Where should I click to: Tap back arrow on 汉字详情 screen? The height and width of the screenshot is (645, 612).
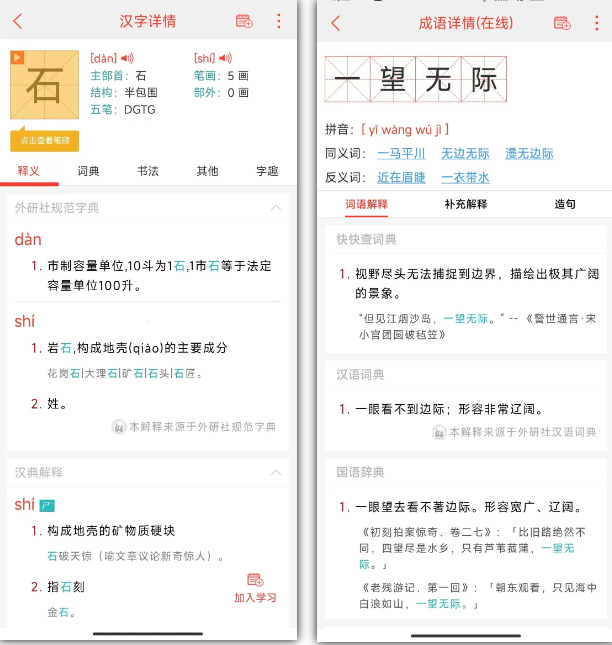(18, 21)
